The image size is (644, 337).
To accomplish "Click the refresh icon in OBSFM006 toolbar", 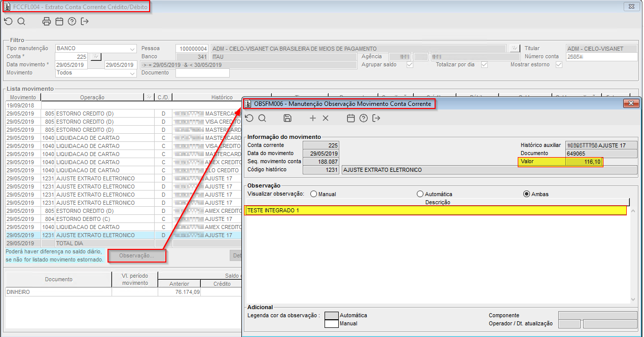I will [249, 118].
